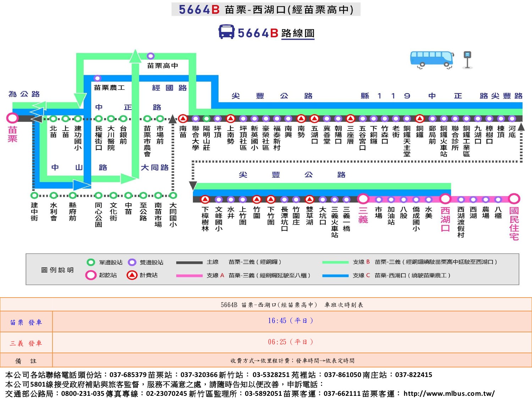Select the 西湖口 terminal station circle

coord(445,199)
